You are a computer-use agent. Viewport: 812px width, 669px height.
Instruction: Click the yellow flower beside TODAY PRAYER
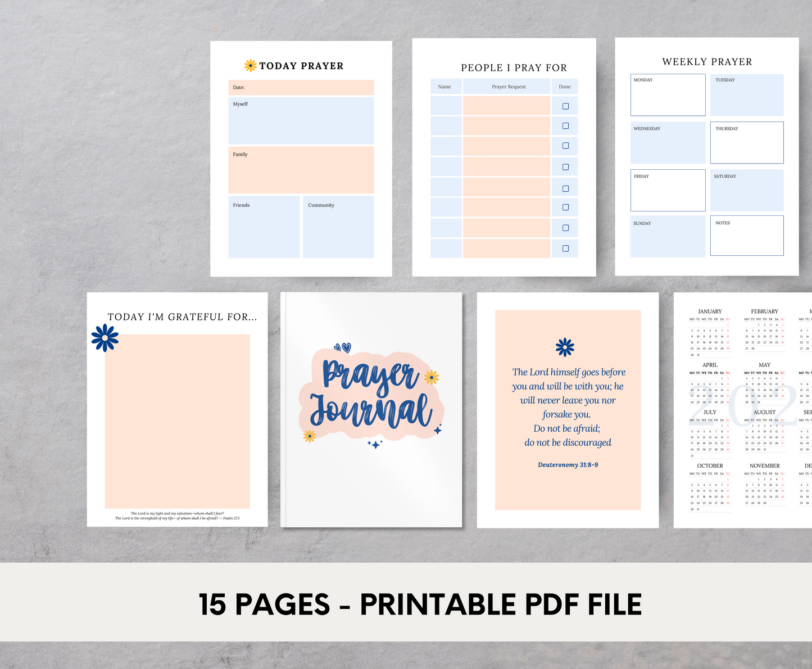coord(251,66)
